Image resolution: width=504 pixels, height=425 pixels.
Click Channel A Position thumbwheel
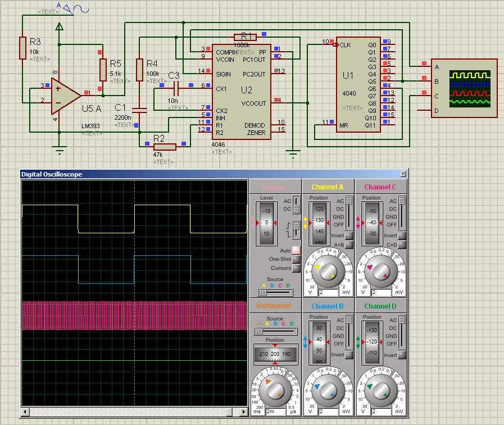tap(319, 223)
